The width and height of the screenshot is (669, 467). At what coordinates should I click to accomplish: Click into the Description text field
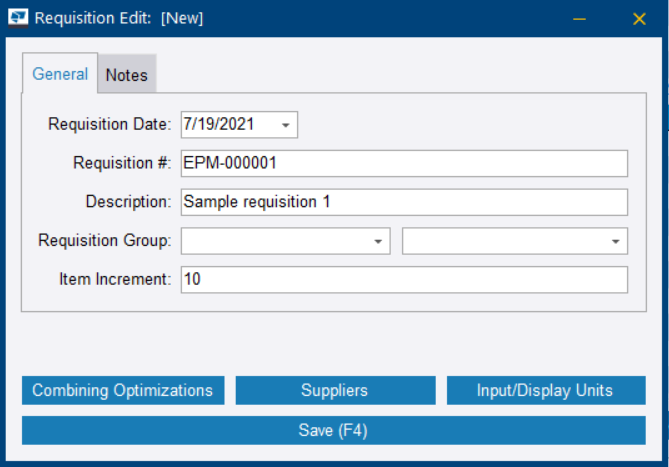pyautogui.click(x=404, y=202)
